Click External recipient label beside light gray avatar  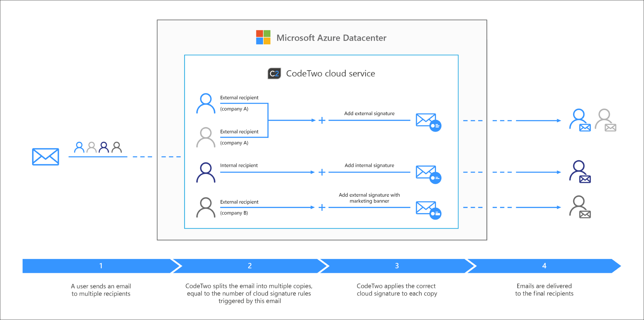pos(239,132)
